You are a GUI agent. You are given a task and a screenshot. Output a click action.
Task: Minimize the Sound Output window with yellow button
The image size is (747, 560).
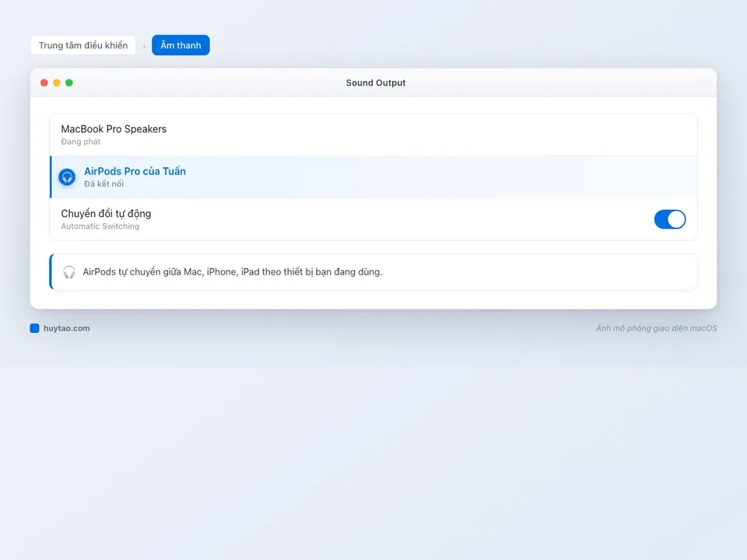coord(57,83)
